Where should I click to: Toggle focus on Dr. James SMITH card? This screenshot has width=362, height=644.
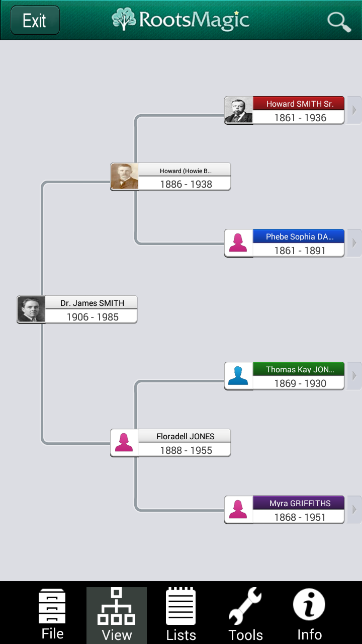77,309
